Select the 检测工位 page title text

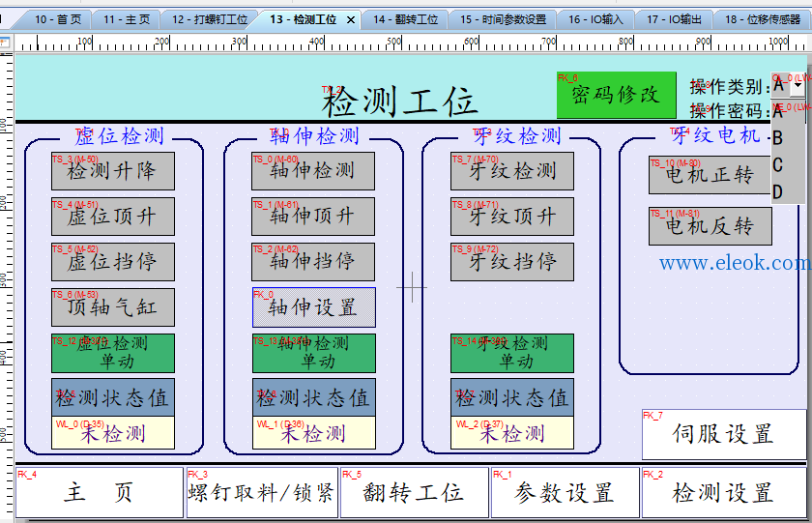[398, 102]
